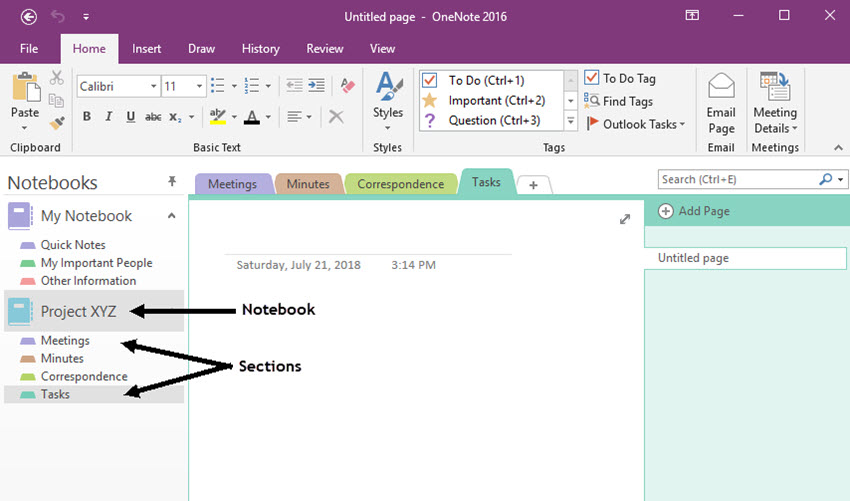Image resolution: width=850 pixels, height=501 pixels.
Task: Open the My Important People section
Action: (x=96, y=263)
